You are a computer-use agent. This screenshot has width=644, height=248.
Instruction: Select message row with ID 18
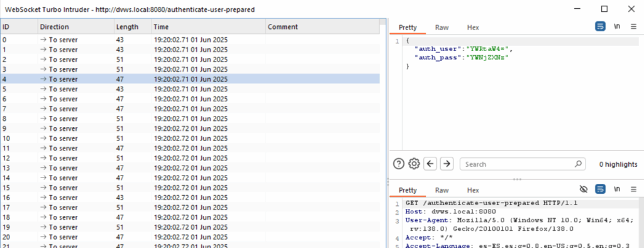[x=190, y=217]
